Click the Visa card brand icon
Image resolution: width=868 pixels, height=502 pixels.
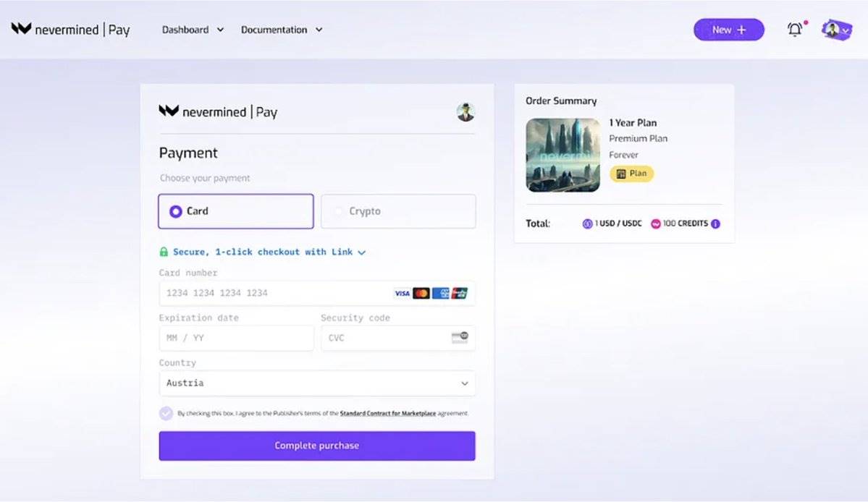(x=402, y=293)
